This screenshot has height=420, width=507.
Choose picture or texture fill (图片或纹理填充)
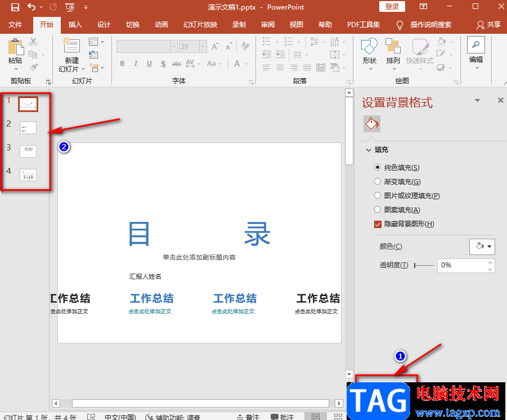point(378,196)
